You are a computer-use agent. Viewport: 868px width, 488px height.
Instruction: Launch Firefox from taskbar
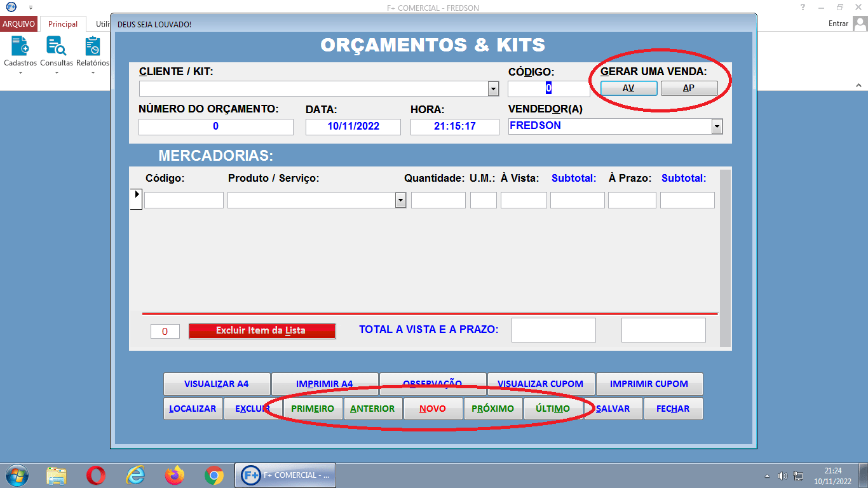click(174, 475)
